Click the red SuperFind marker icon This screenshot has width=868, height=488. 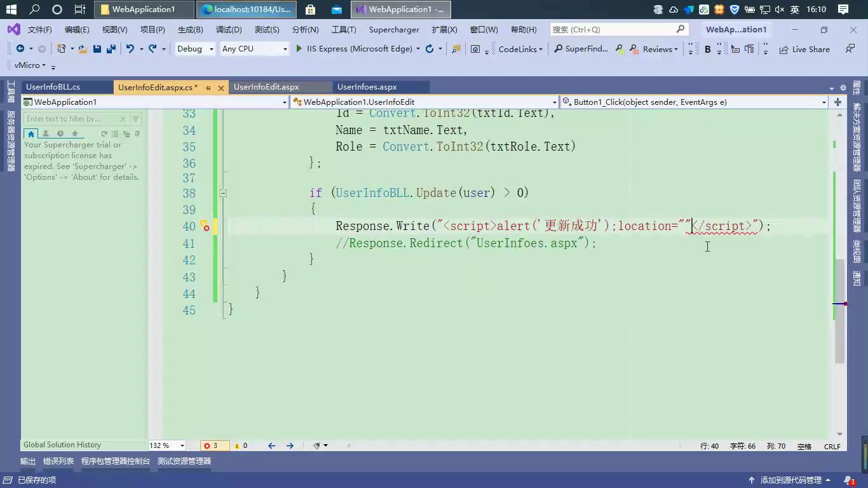click(634, 49)
